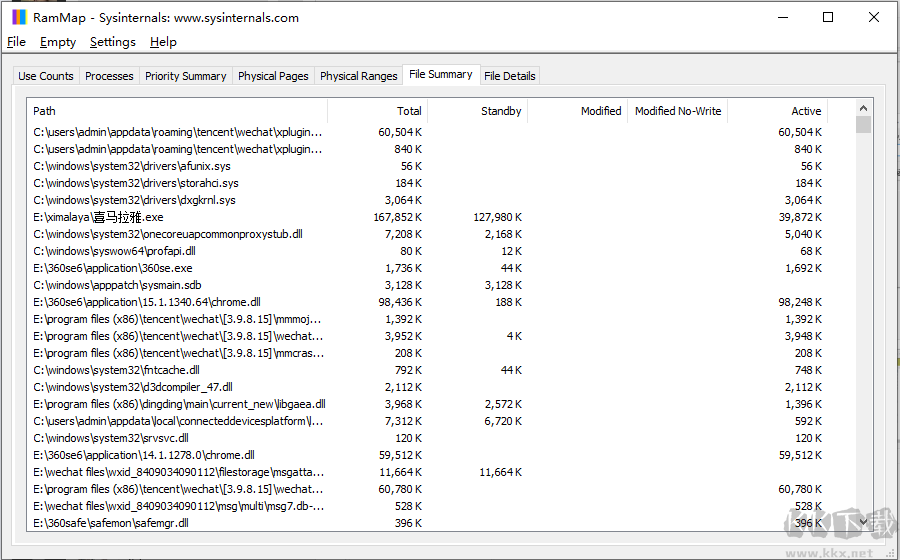Select the dingding libgaea.dll row
Viewport: 900px width, 560px height.
click(x=428, y=404)
